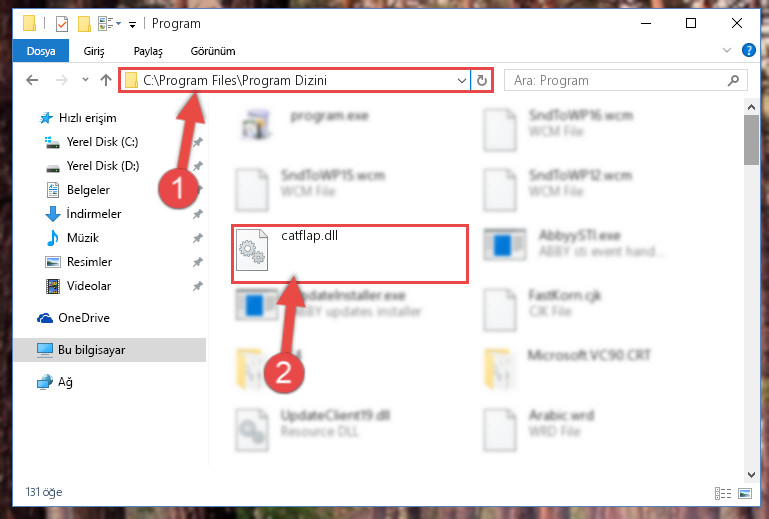This screenshot has height=519, width=769.
Task: Expand the address bar history dropdown
Action: coord(461,80)
